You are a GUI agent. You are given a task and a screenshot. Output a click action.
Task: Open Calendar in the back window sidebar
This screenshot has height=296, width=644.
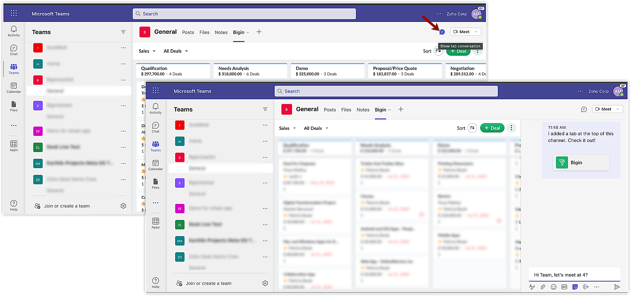point(14,88)
